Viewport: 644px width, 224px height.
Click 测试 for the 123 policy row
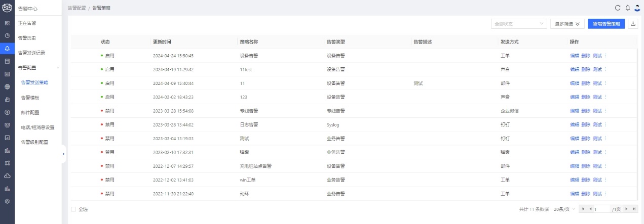click(x=597, y=97)
